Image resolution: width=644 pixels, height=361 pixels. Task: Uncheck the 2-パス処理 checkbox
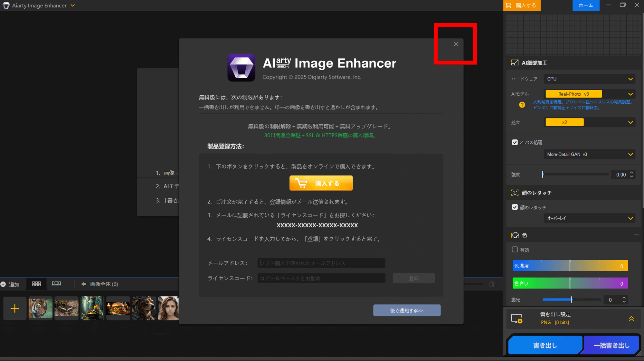point(515,142)
